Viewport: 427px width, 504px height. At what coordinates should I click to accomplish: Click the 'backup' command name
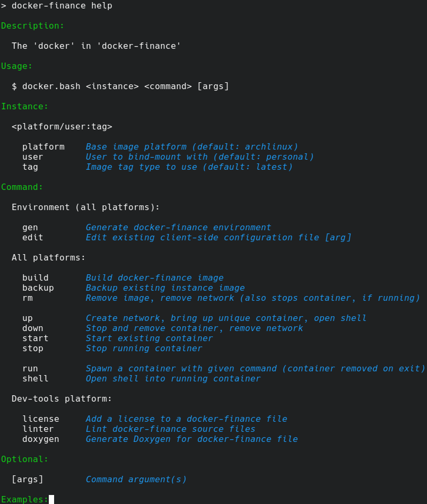pyautogui.click(x=38, y=288)
